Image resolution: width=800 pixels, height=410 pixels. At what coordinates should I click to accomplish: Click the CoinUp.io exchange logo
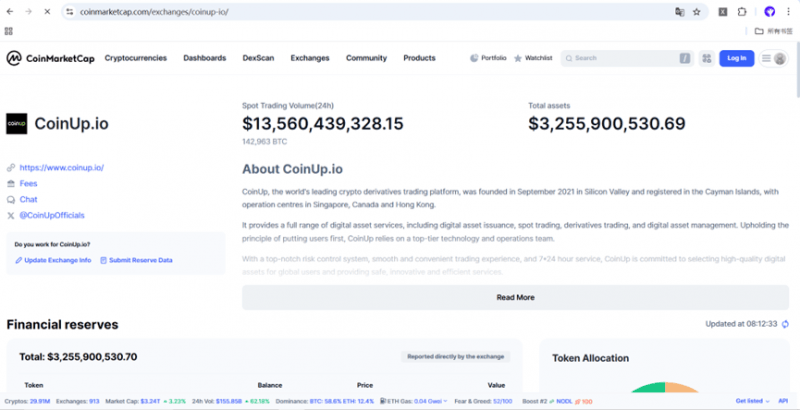17,124
